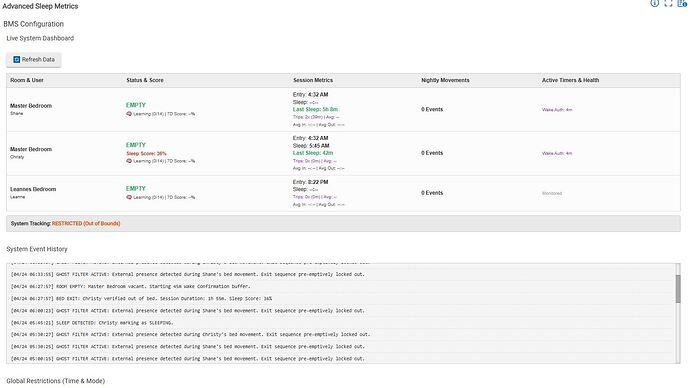Click 0 Events in Leanne's row

tap(432, 193)
